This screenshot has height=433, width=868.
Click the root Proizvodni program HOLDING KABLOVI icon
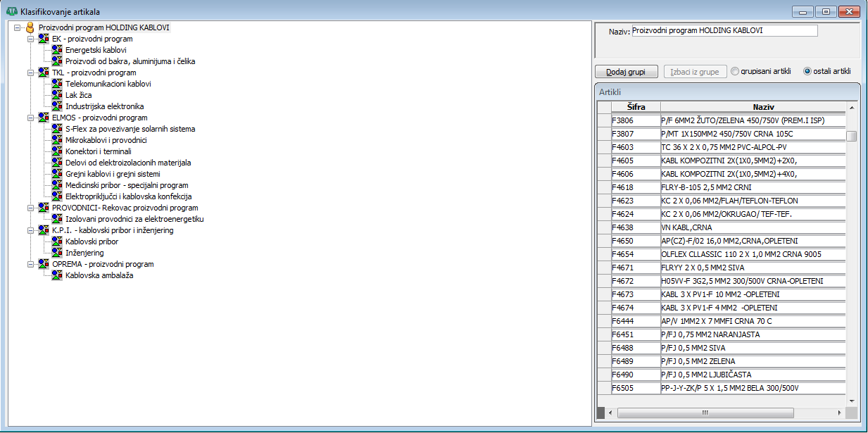pyautogui.click(x=30, y=27)
